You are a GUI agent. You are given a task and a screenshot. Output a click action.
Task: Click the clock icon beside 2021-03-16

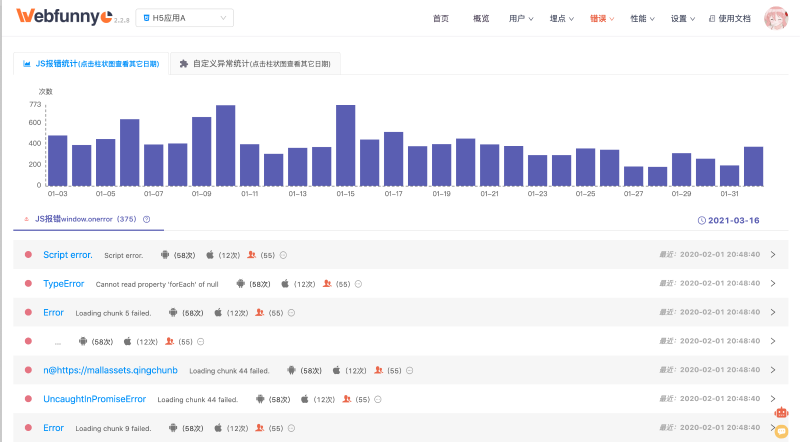(x=701, y=220)
